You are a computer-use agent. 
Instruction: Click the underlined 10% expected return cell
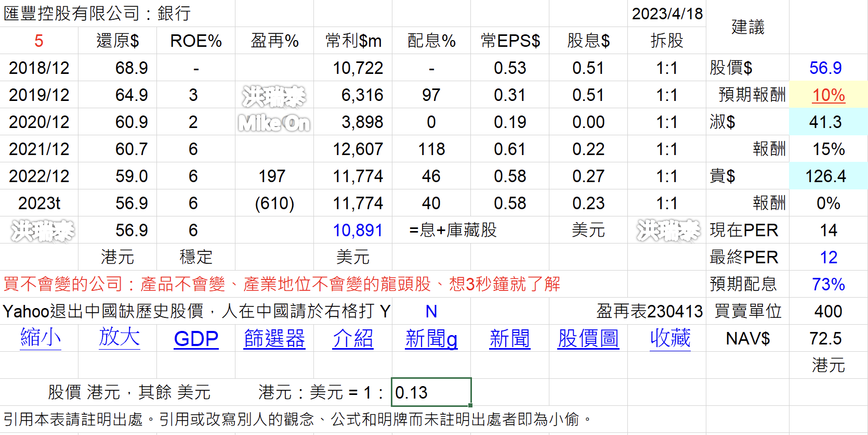(x=828, y=95)
